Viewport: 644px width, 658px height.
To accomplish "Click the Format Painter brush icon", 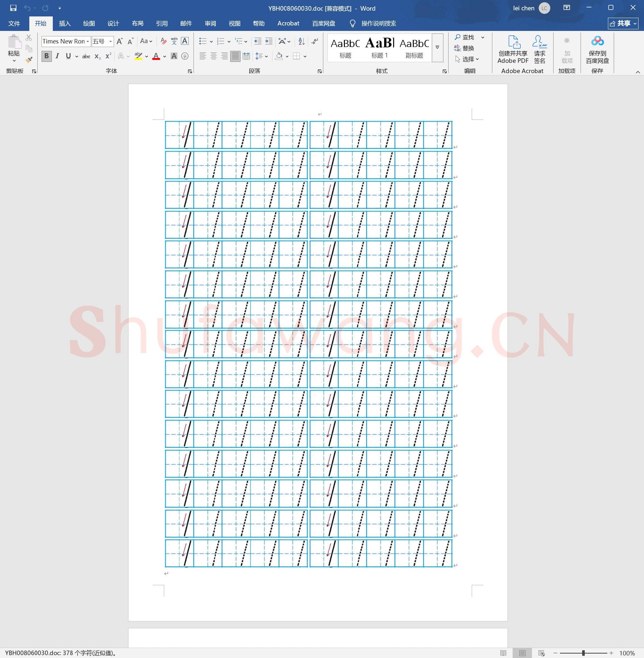I will point(29,60).
